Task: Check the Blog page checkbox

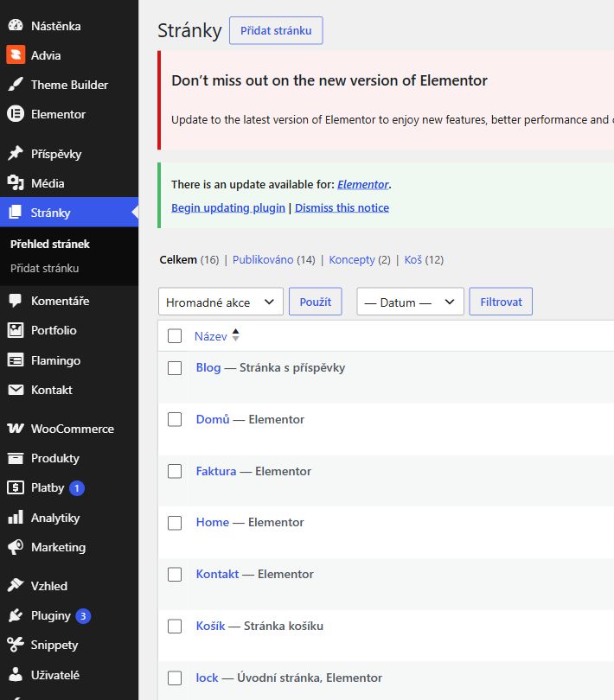Action: click(175, 368)
